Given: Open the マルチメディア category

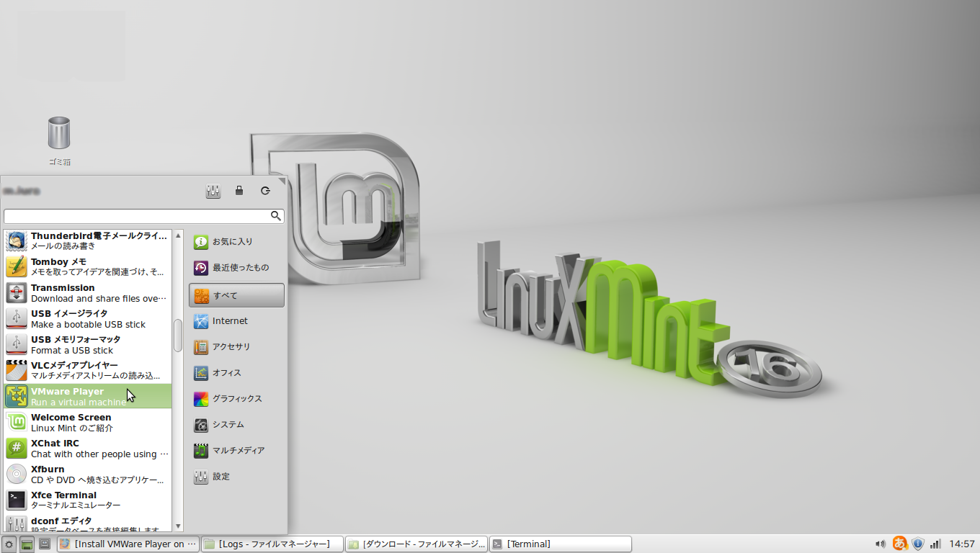Looking at the screenshot, I should [236, 451].
